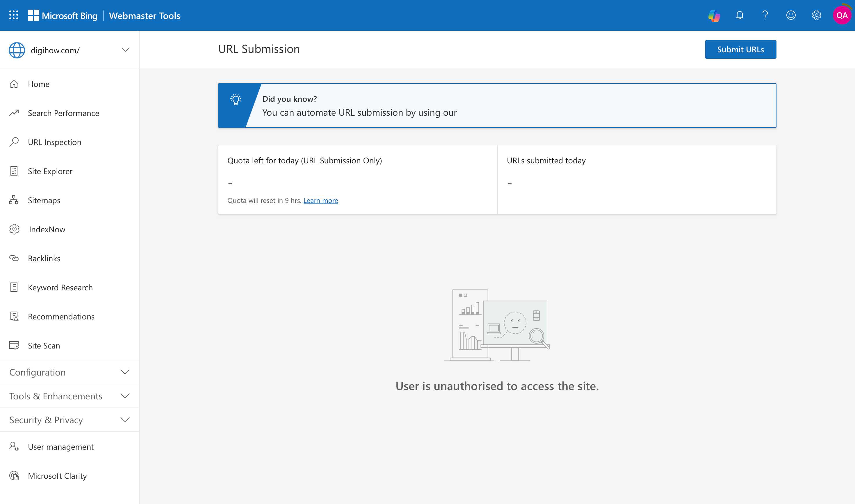The width and height of the screenshot is (855, 504).
Task: Give feedback via the smiley icon
Action: tap(791, 15)
